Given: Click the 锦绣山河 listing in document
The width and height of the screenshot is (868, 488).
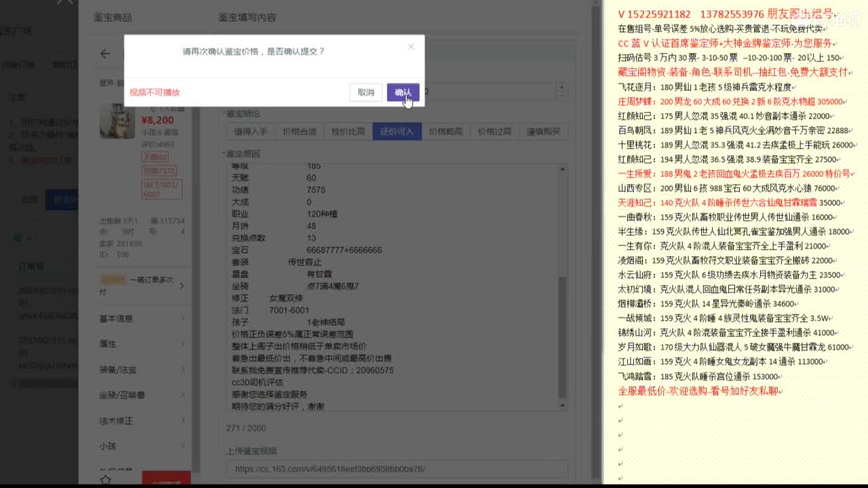Looking at the screenshot, I should click(x=726, y=333).
